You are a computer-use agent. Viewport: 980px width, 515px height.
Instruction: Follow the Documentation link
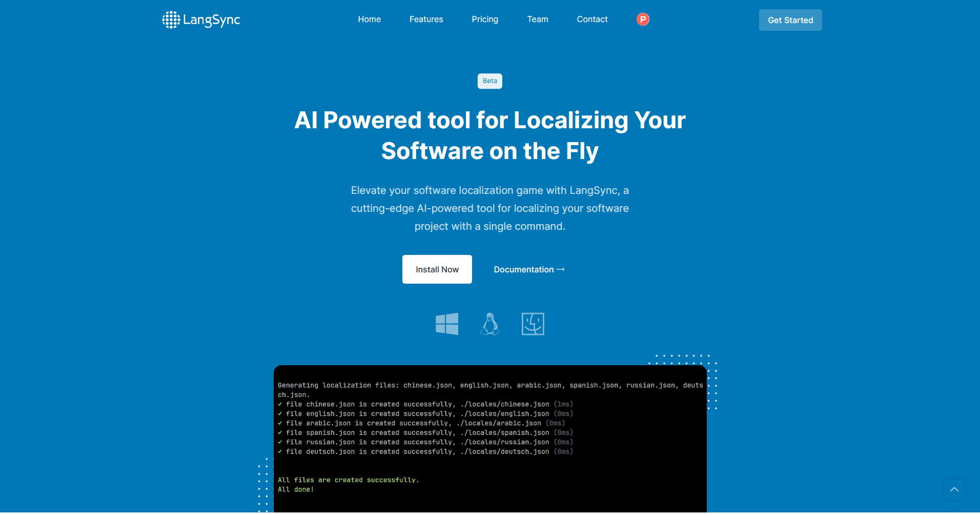pyautogui.click(x=529, y=269)
